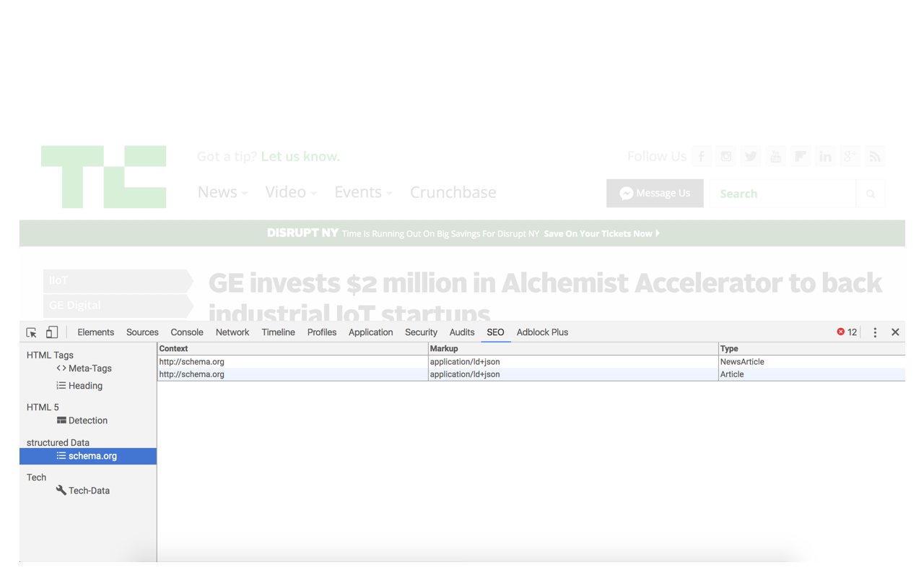Click application/ld+json in the Article row

tap(465, 374)
